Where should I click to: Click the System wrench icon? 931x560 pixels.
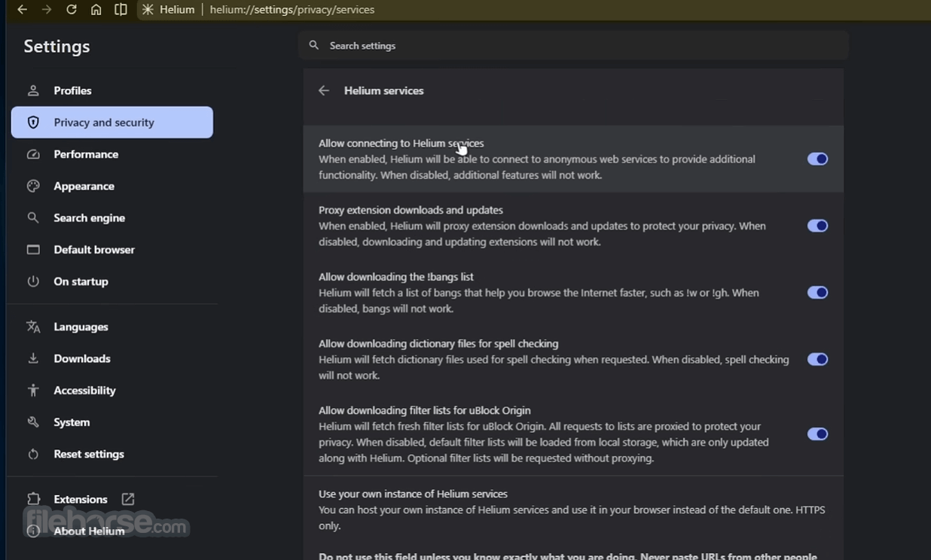[33, 422]
